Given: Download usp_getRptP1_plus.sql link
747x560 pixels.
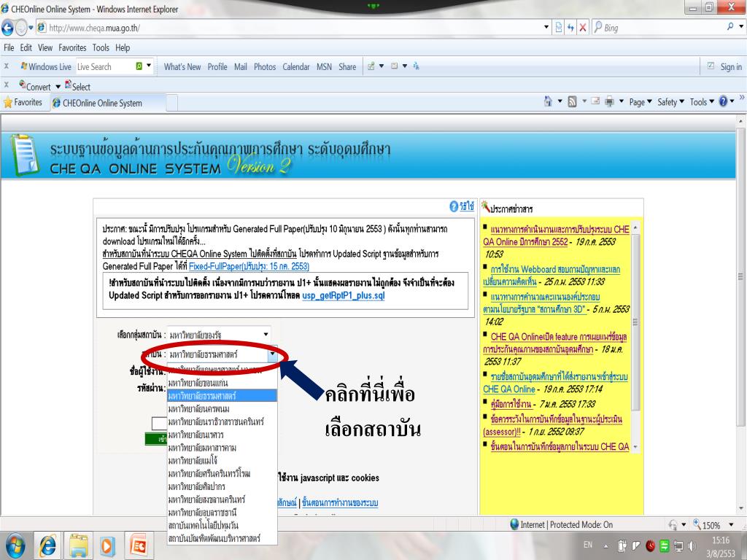Looking at the screenshot, I should click(344, 295).
